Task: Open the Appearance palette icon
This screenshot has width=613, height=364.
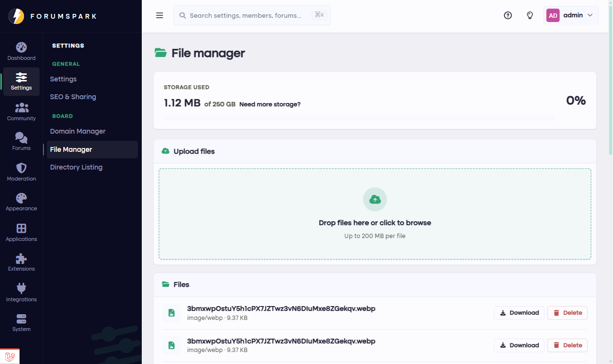Action: 21,198
